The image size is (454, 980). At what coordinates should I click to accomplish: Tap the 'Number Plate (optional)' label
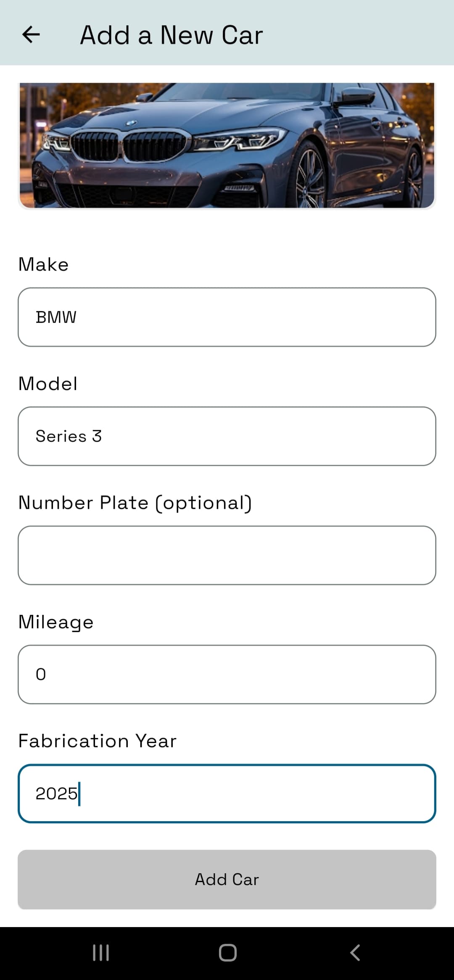(x=135, y=503)
